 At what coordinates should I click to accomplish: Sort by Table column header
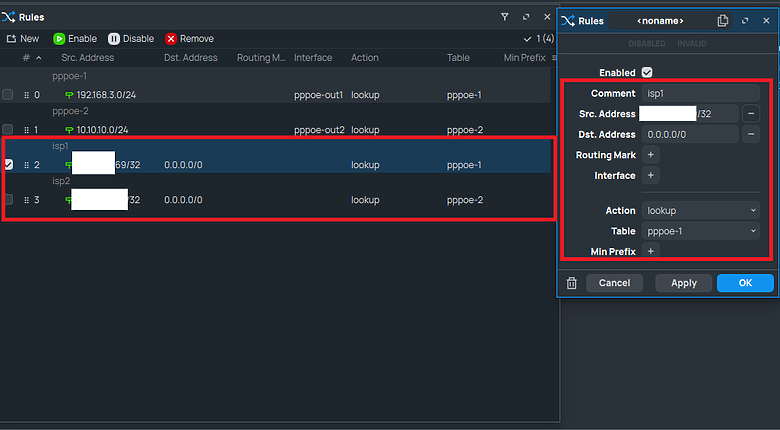click(x=458, y=58)
